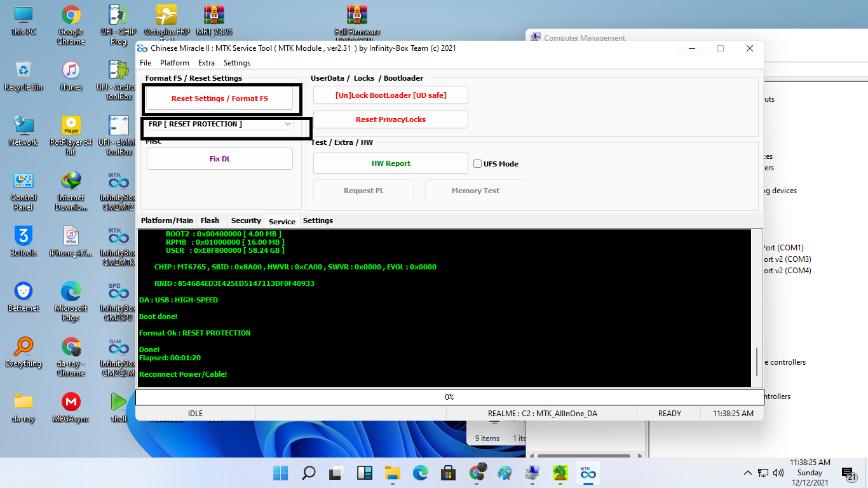The image size is (868, 488).
Task: Click the Request PL button
Action: coord(363,191)
